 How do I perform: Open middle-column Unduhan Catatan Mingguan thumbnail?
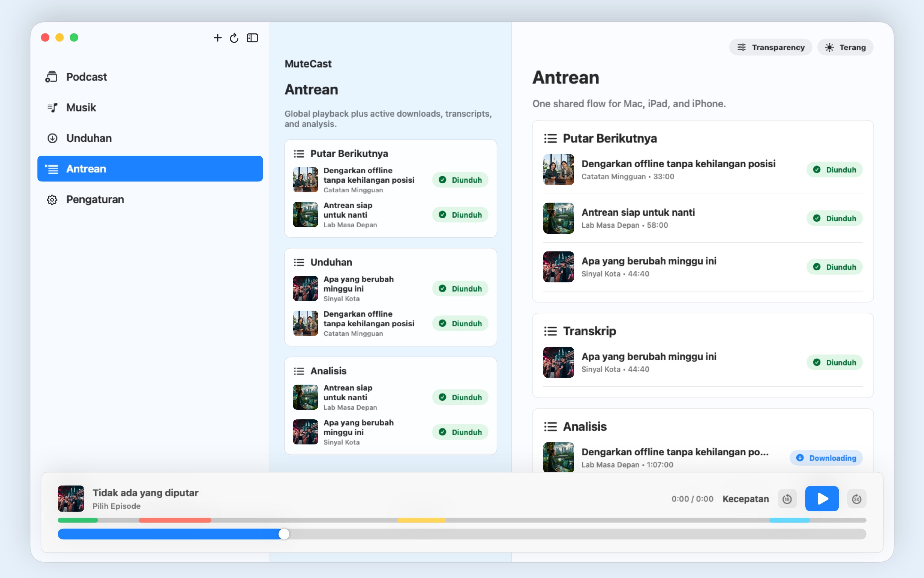pos(305,323)
